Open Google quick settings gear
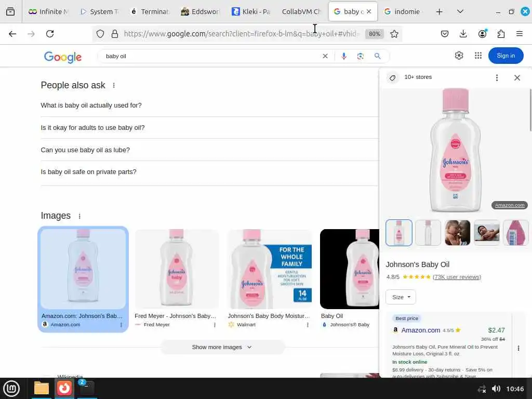Screen dimensions: 532x399 [459, 55]
